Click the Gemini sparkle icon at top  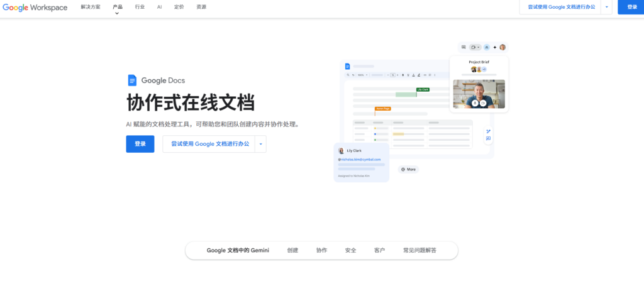pos(495,47)
